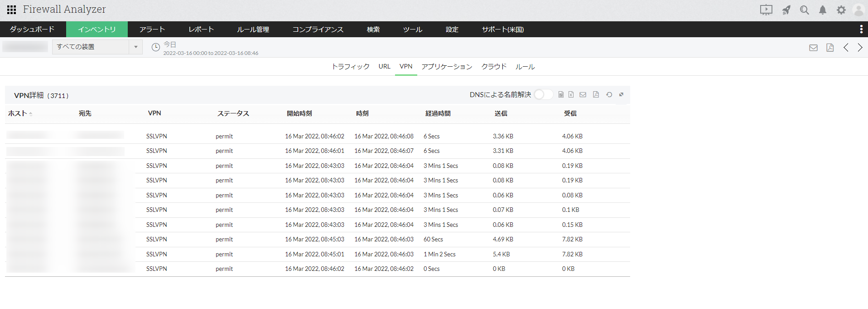Refresh the VPN詳細 table
The image size is (868, 309).
coord(609,94)
